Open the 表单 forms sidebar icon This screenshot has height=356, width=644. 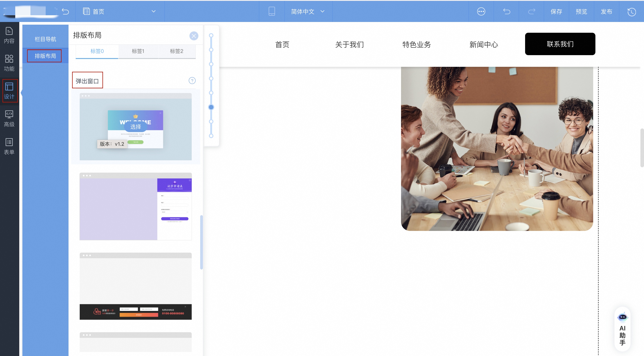pyautogui.click(x=9, y=146)
